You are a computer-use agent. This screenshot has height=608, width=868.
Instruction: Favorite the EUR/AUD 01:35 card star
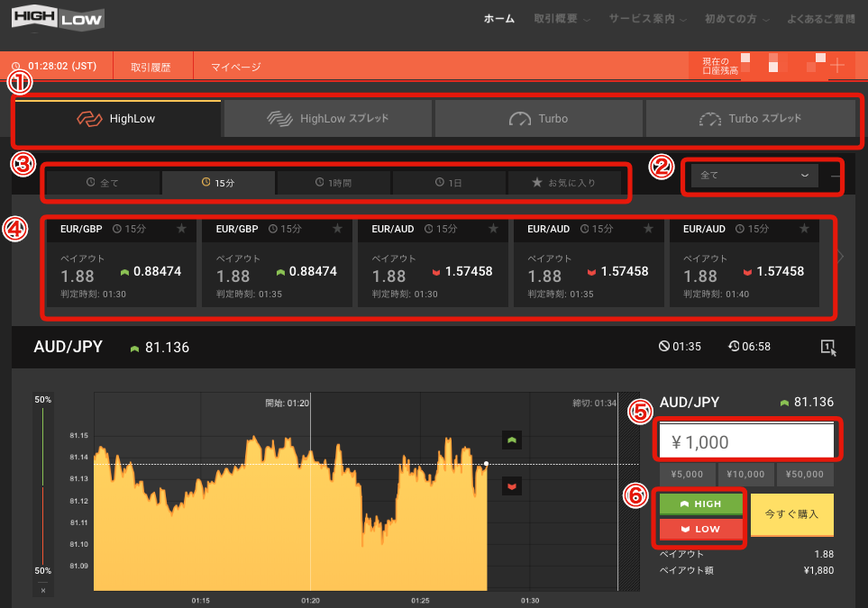tap(649, 229)
